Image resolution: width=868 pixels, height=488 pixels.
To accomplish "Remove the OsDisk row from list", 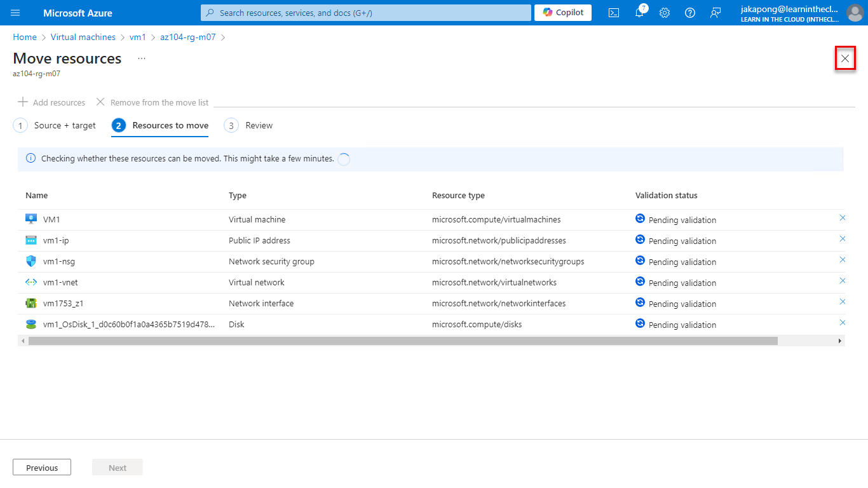I will 843,323.
